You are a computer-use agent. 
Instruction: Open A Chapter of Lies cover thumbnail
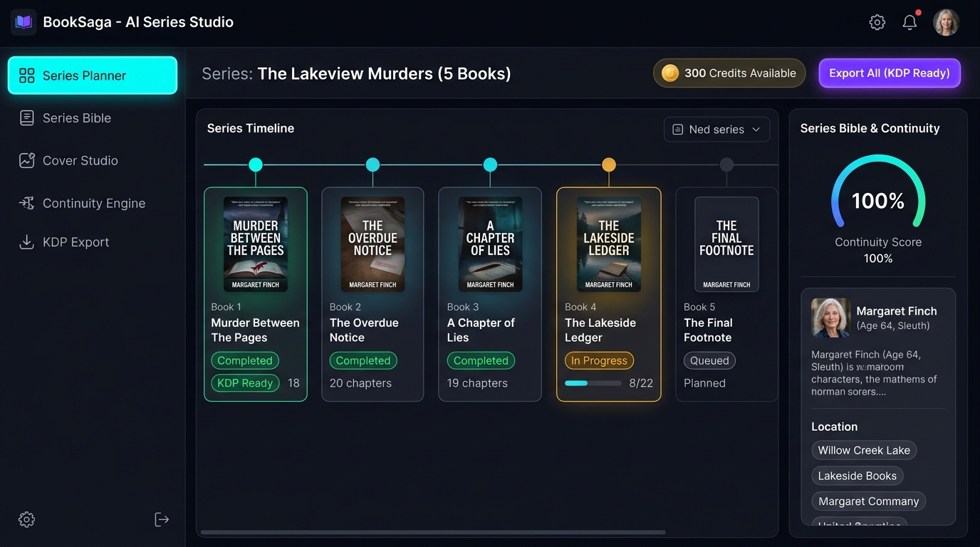pos(490,244)
